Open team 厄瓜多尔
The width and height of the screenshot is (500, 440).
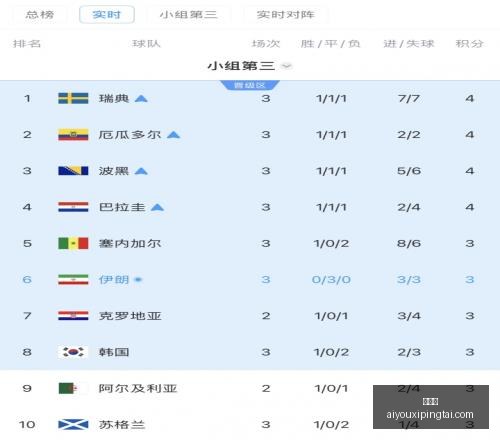[x=130, y=135]
